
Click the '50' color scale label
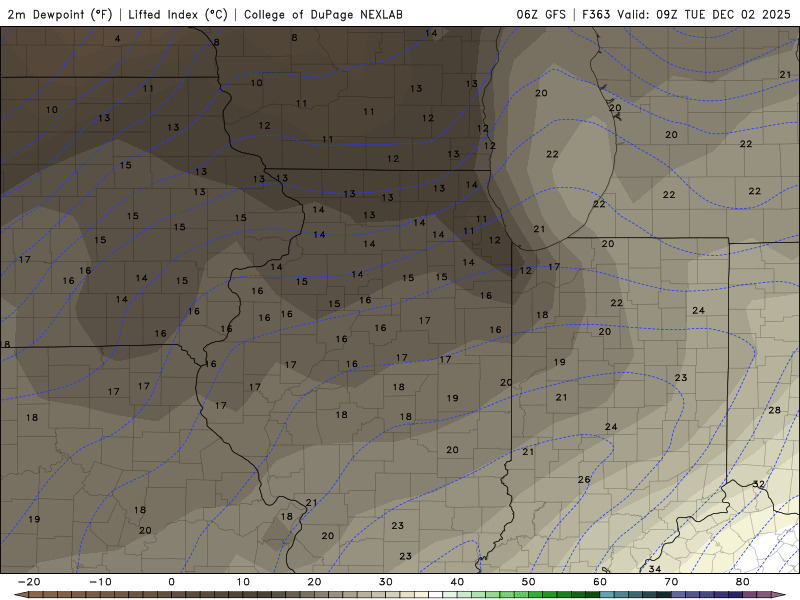pyautogui.click(x=529, y=582)
